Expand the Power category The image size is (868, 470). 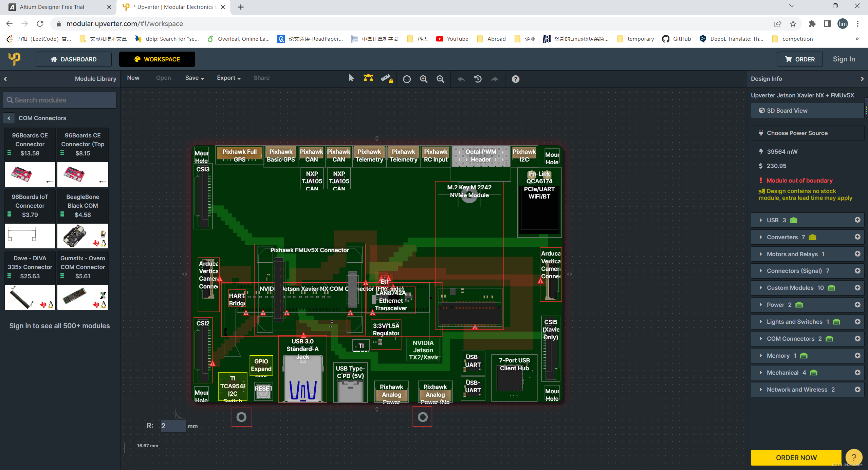tap(760, 305)
